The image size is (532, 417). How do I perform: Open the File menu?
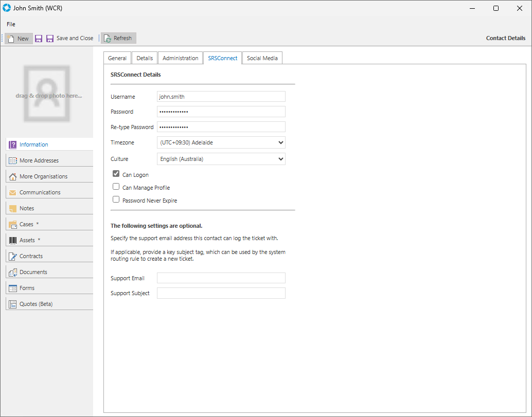pos(11,24)
